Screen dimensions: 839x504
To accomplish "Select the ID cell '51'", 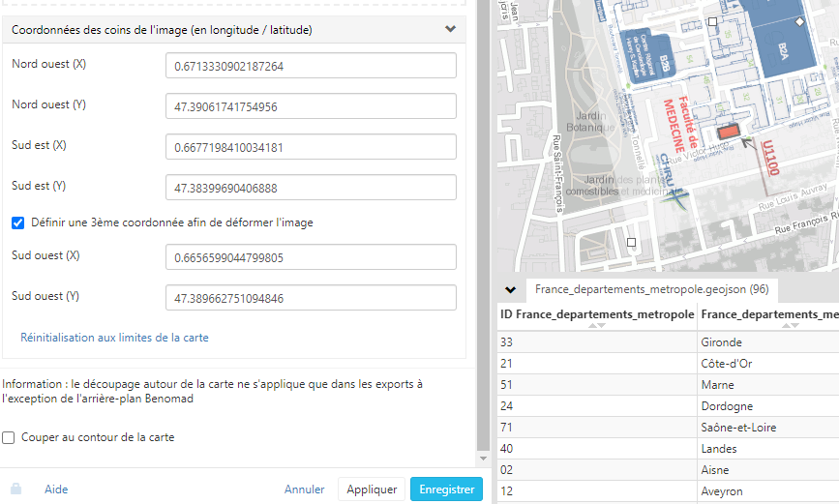I will tap(597, 385).
